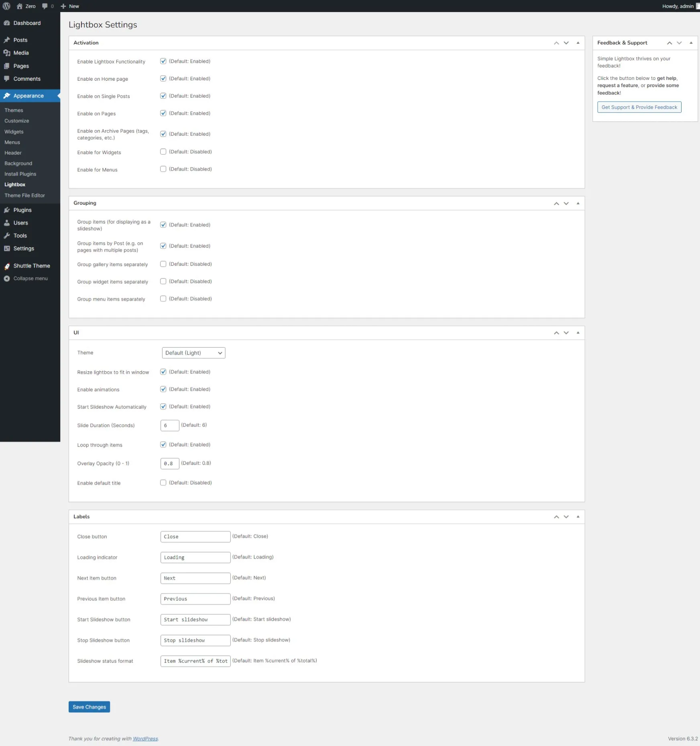Open the Theme dropdown 'Default (Light)'
700x746 pixels.
point(193,353)
